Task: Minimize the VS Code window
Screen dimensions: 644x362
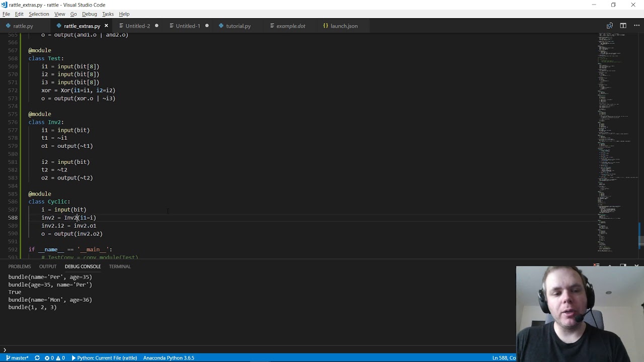Action: [594, 5]
